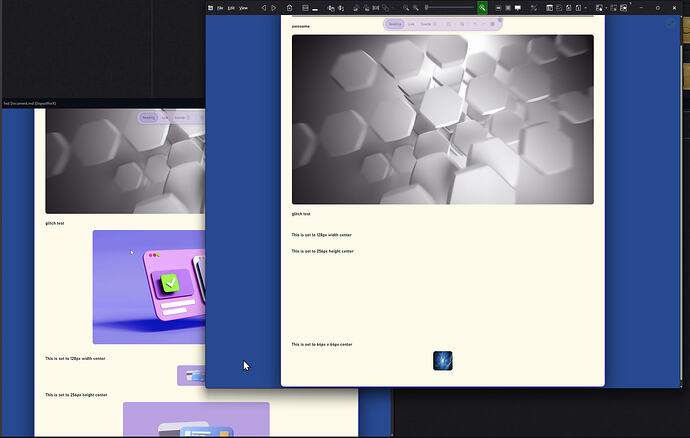Enable Reading mode in front window's pill toolbar

point(395,24)
